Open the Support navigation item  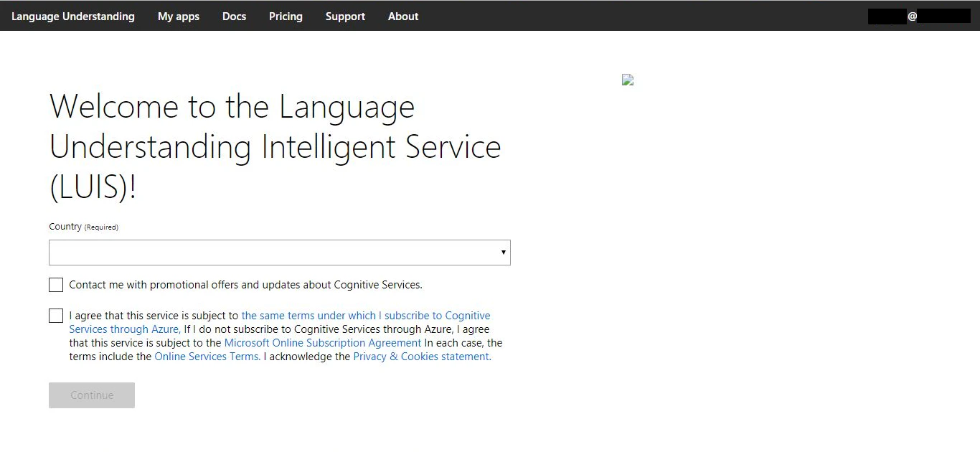pos(345,16)
